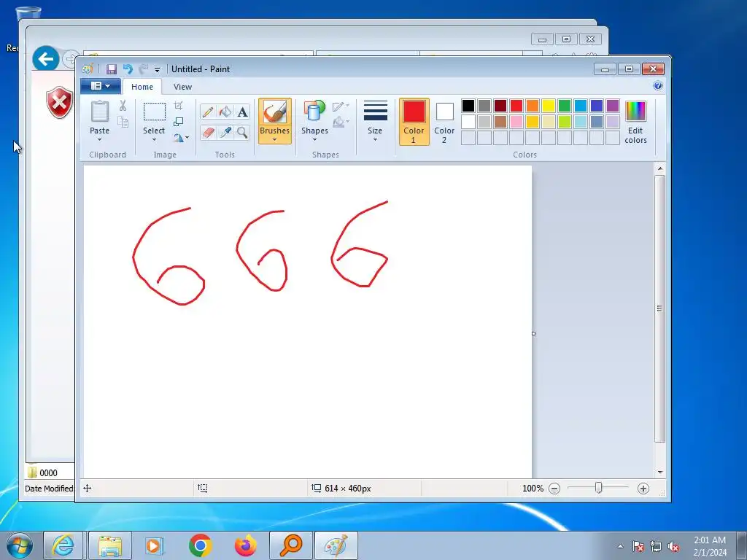Click the network tray icon
This screenshot has width=747, height=560.
coord(656,547)
